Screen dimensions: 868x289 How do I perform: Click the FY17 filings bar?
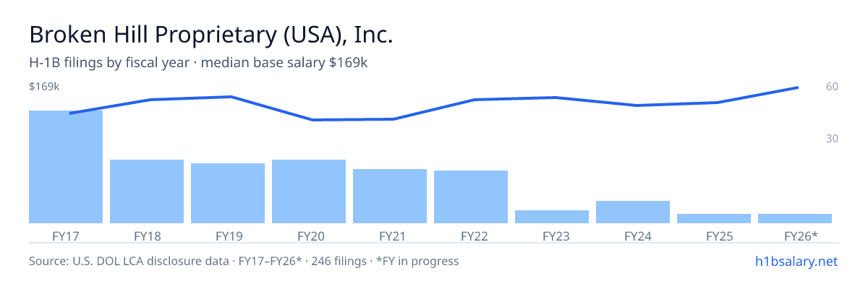click(66, 167)
